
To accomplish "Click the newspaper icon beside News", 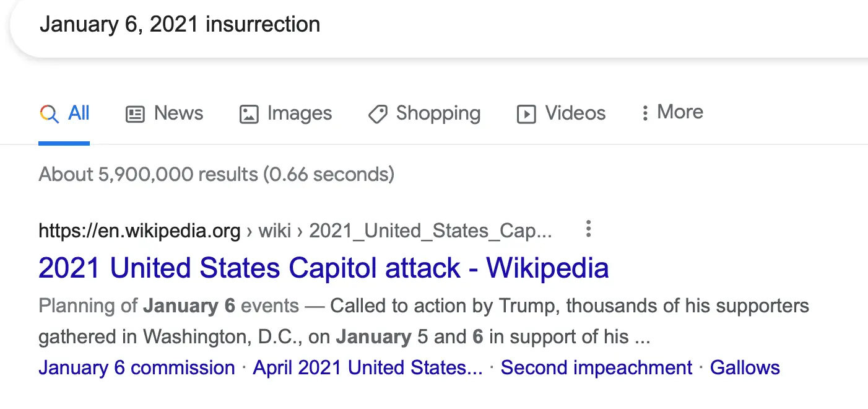I will coord(135,114).
